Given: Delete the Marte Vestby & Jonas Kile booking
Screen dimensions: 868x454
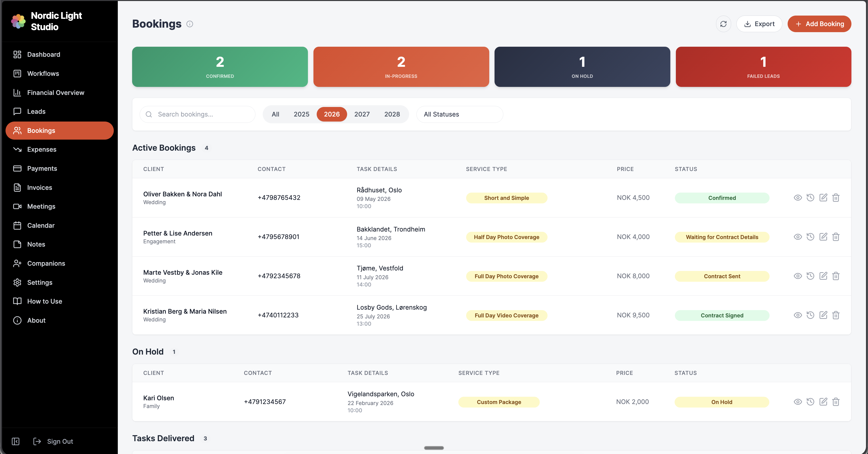Looking at the screenshot, I should click(836, 276).
